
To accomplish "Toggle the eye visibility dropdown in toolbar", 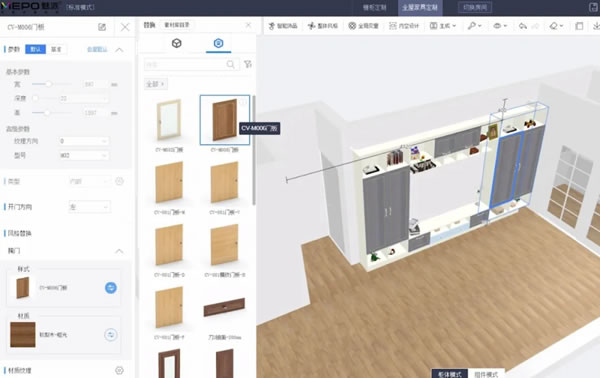I will (x=500, y=26).
